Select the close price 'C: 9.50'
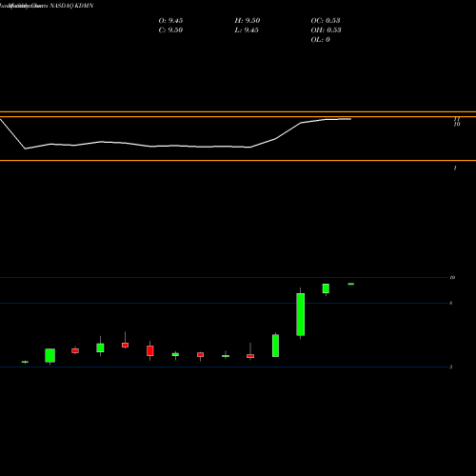This screenshot has width=476, height=476. (x=170, y=30)
